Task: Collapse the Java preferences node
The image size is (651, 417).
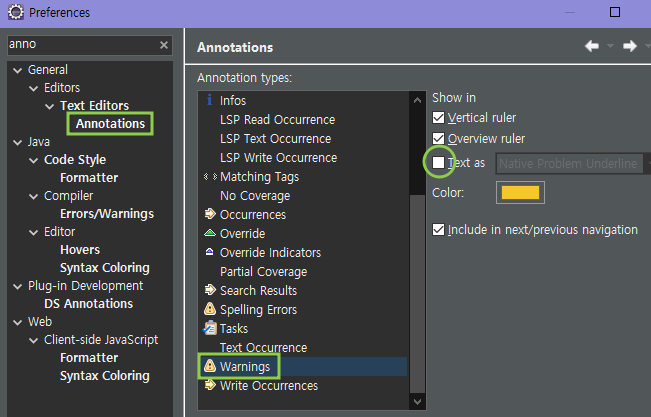Action: (x=16, y=142)
